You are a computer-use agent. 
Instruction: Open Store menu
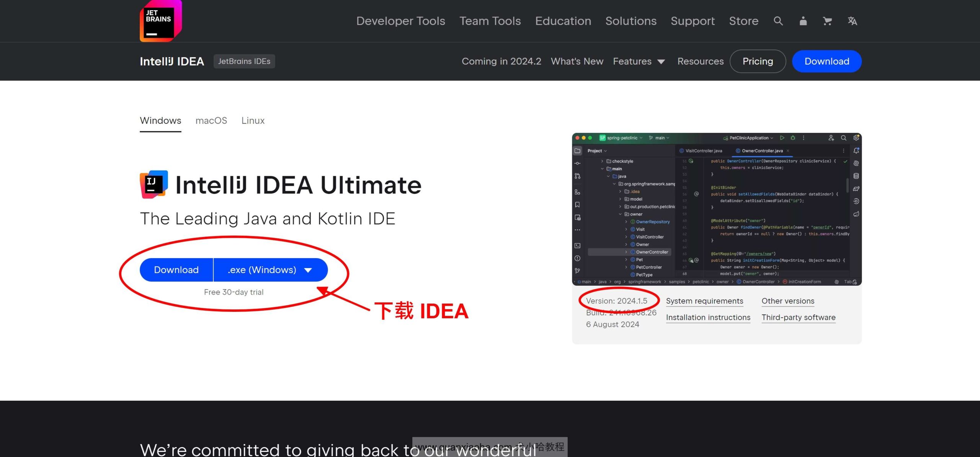(x=743, y=21)
